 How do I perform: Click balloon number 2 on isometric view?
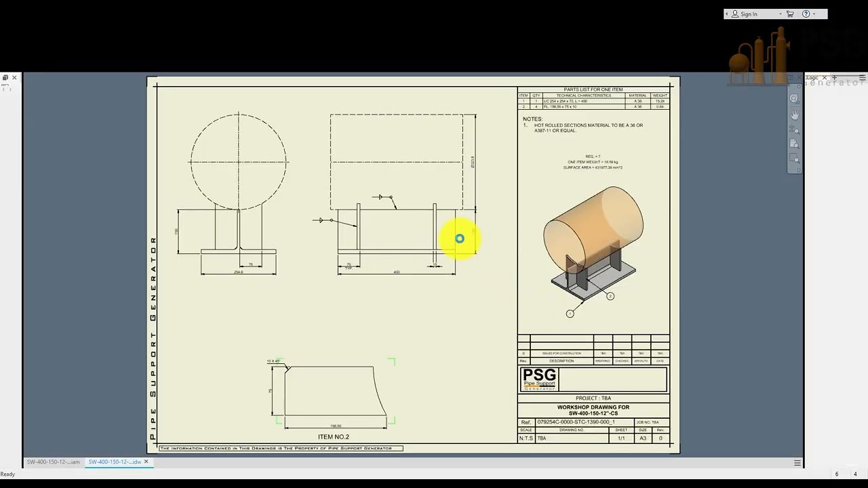pos(610,296)
